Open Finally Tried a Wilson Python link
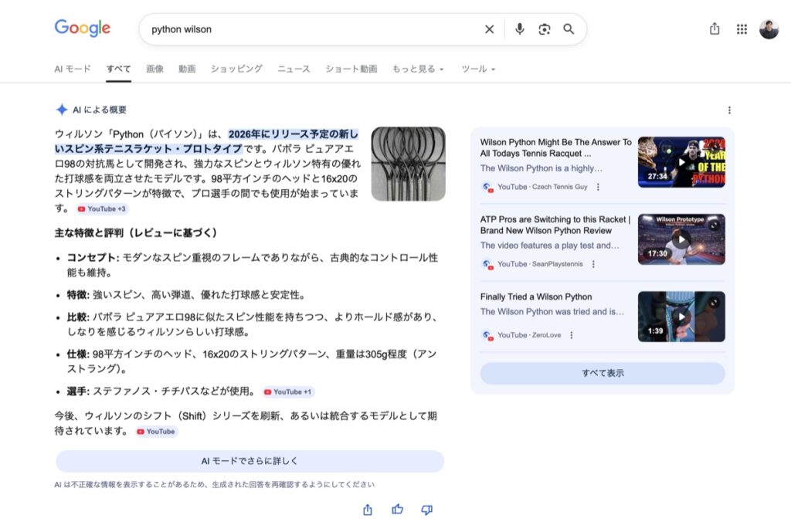The width and height of the screenshot is (791, 532). tap(536, 297)
